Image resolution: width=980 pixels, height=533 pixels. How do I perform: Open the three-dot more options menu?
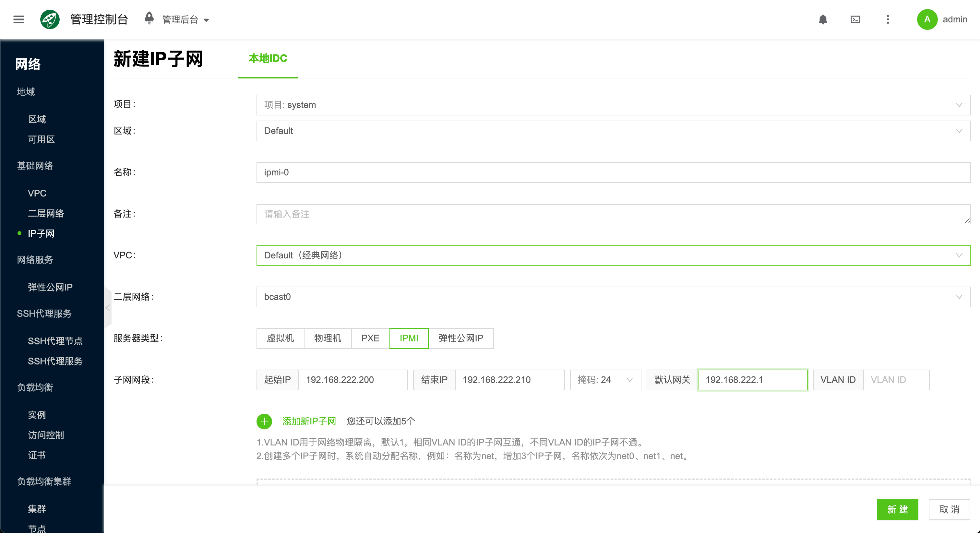click(x=887, y=19)
